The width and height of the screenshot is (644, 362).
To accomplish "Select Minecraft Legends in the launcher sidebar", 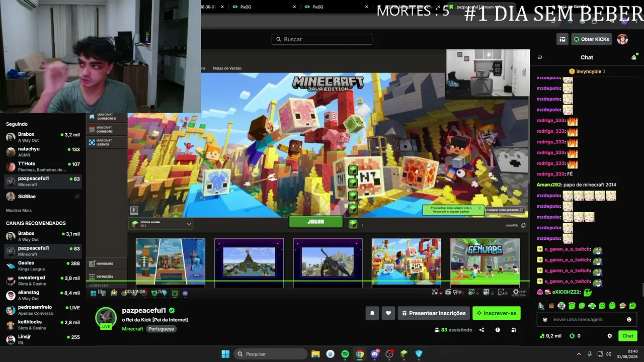I will (x=106, y=142).
